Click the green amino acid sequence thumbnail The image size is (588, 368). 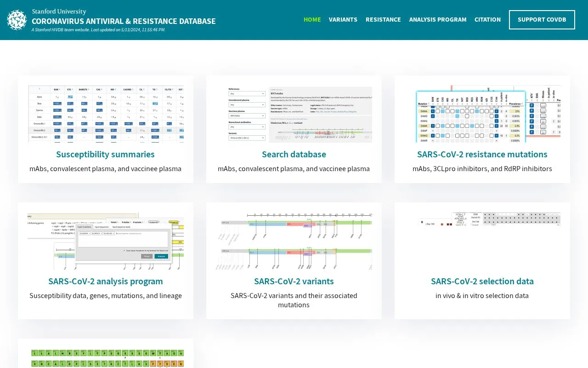[106, 358]
